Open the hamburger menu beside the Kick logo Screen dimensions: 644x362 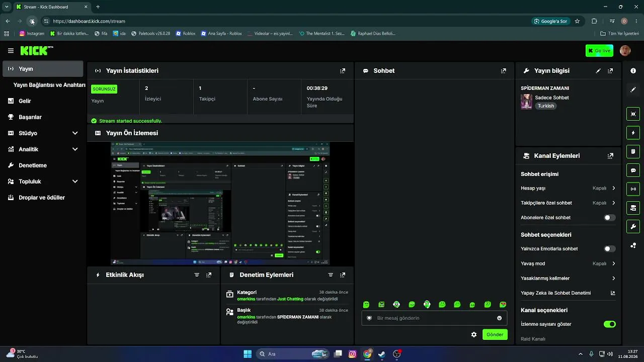(x=11, y=51)
